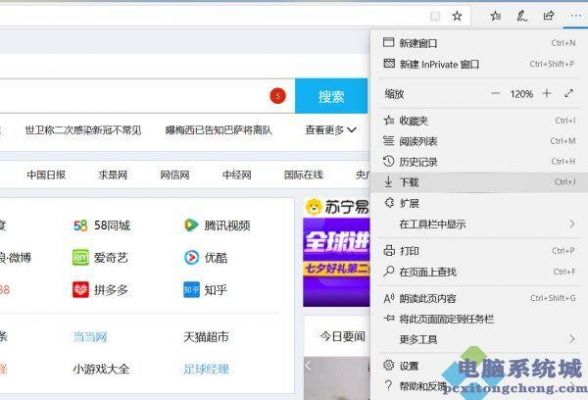Open 中经网 link
Image resolution: width=588 pixels, height=400 pixels.
[237, 175]
